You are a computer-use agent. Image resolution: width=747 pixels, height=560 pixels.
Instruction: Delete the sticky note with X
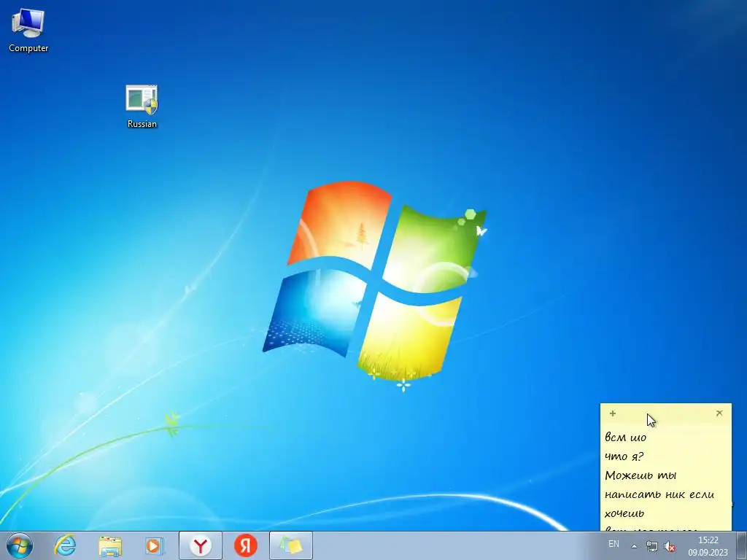point(719,413)
